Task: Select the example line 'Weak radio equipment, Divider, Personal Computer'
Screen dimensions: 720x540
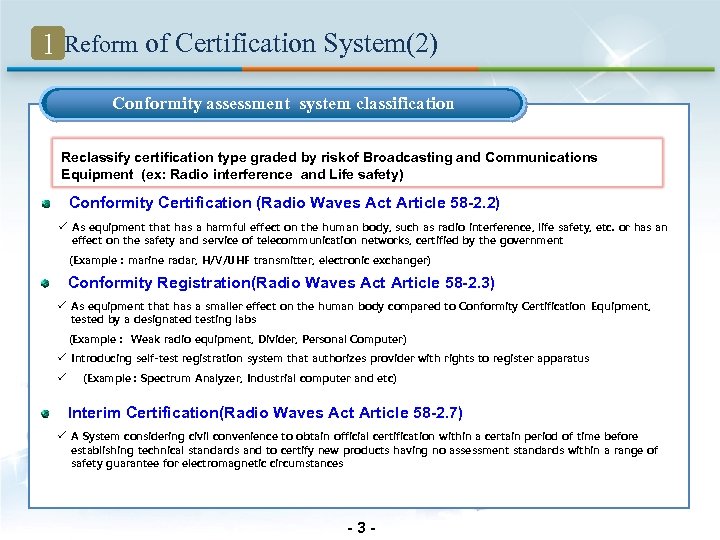Action: point(238,339)
